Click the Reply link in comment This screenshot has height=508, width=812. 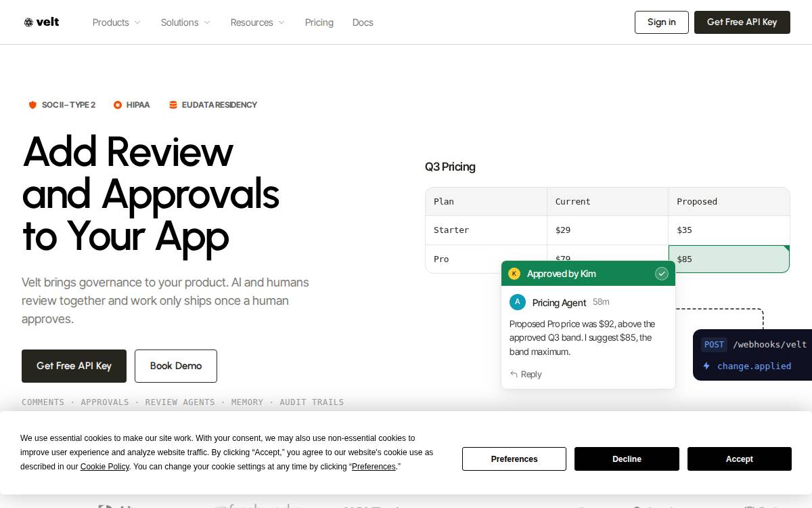(526, 374)
